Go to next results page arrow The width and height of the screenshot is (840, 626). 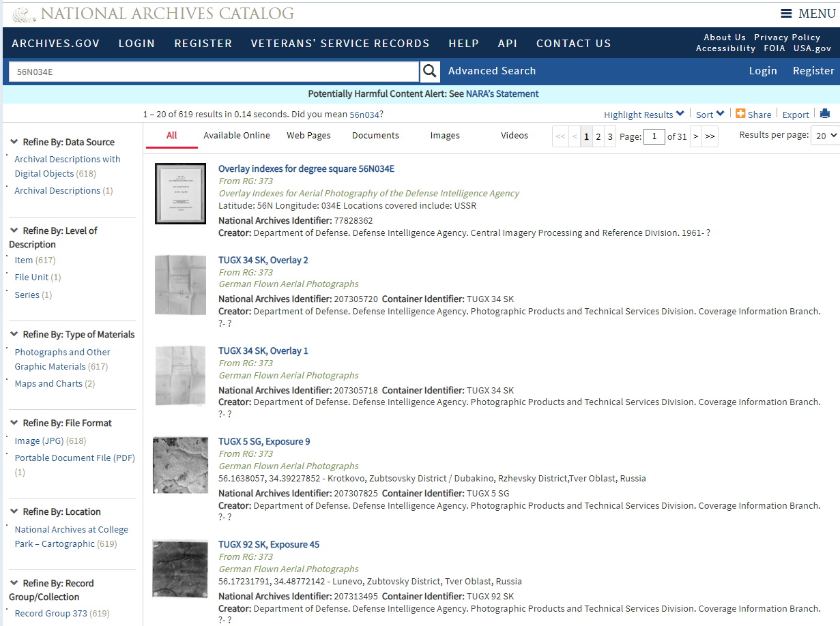click(x=695, y=136)
